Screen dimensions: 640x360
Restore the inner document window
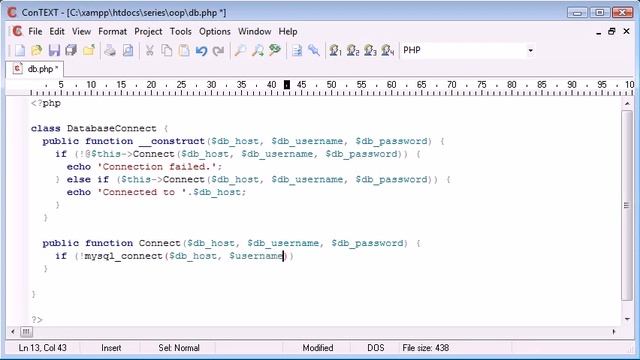click(611, 31)
